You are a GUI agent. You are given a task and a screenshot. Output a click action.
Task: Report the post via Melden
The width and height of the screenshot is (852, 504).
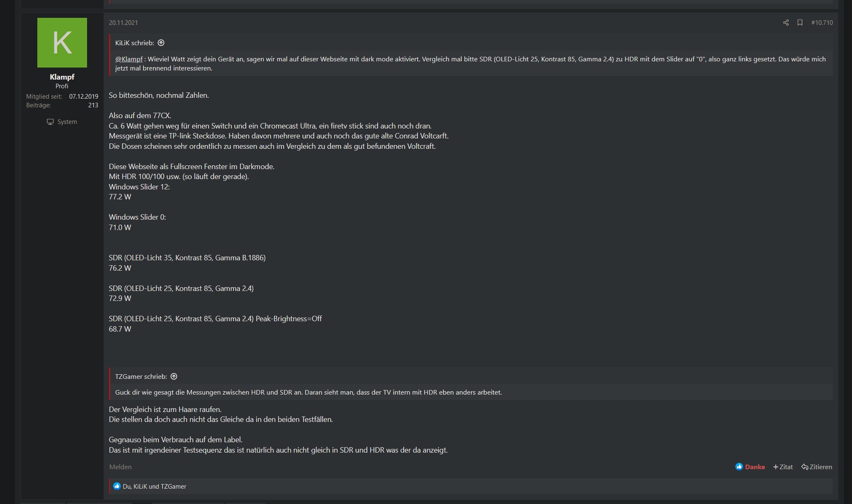pos(120,467)
